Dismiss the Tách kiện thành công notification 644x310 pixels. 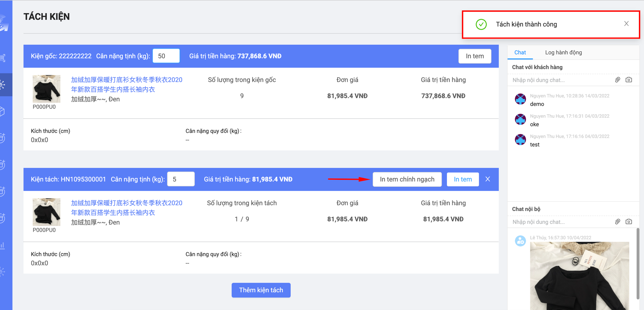(x=626, y=24)
